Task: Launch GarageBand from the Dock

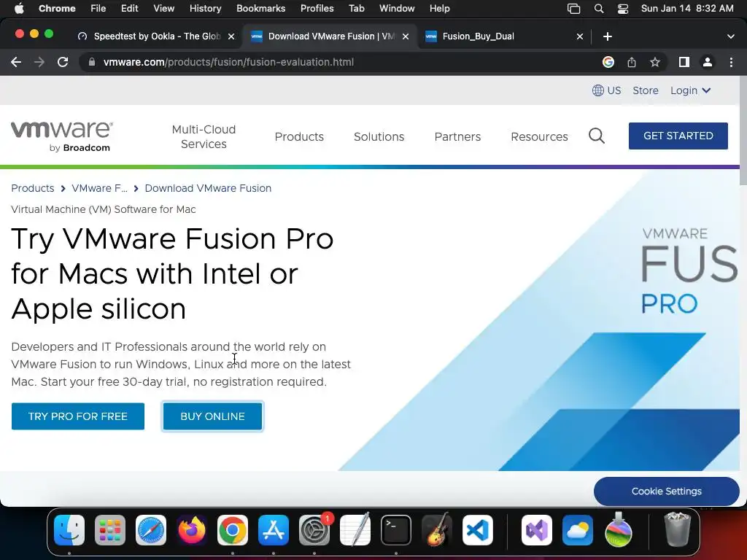Action: click(x=436, y=530)
